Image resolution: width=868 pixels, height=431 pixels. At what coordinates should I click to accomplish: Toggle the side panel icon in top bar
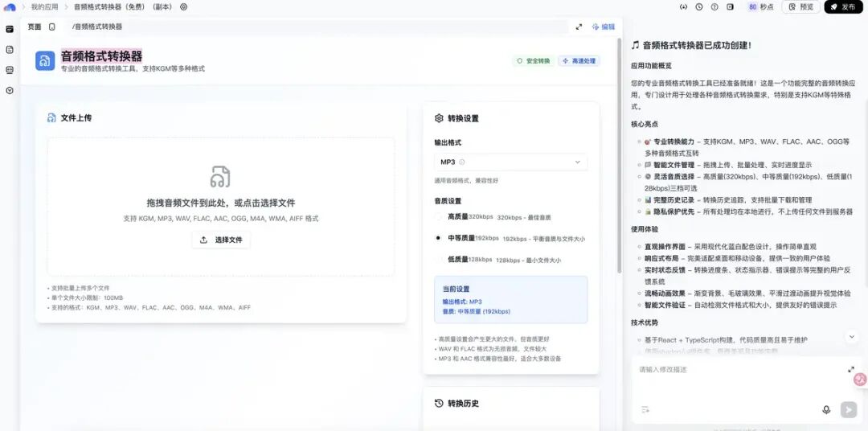pos(730,7)
